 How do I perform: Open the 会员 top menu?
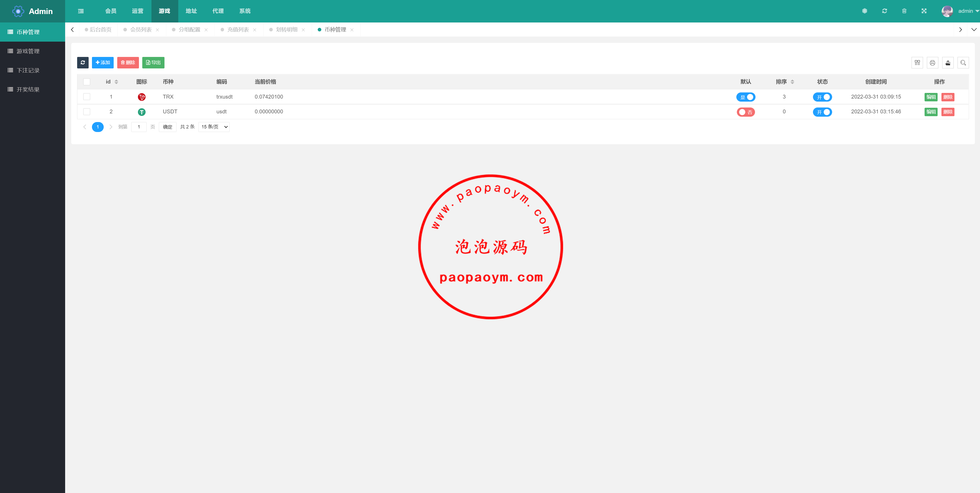click(x=111, y=11)
